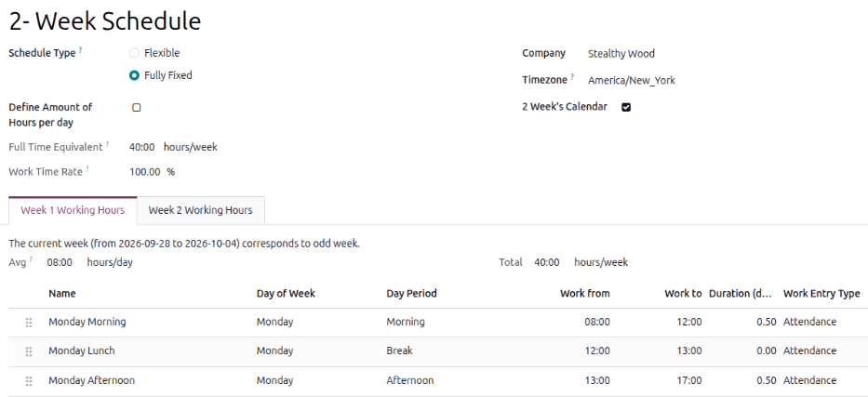Sort by Day of Week column header
868x397 pixels.
point(286,294)
